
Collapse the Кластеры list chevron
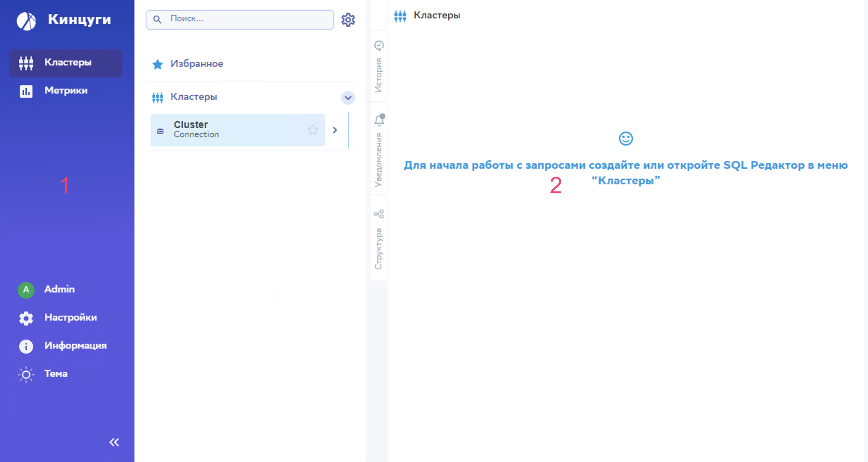pos(348,98)
